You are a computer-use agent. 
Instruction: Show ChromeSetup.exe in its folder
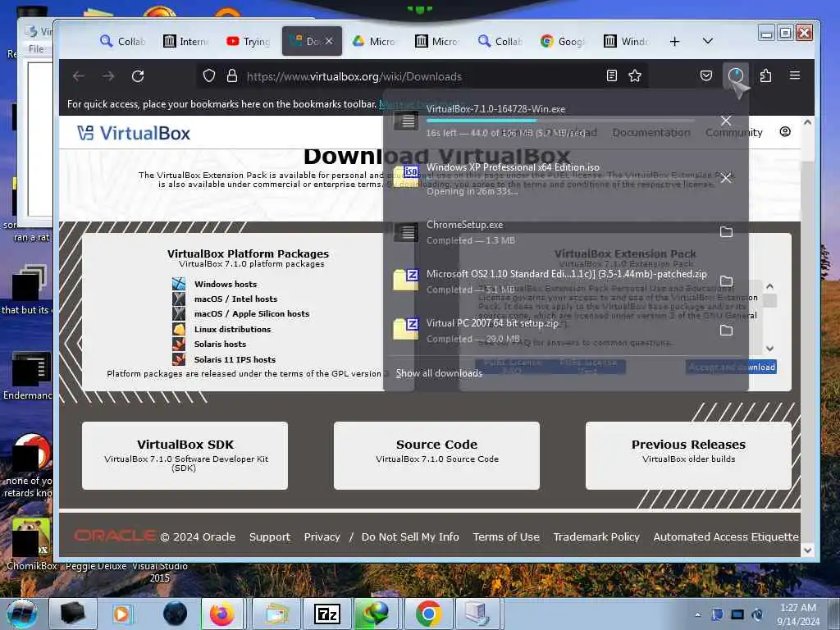(x=726, y=232)
